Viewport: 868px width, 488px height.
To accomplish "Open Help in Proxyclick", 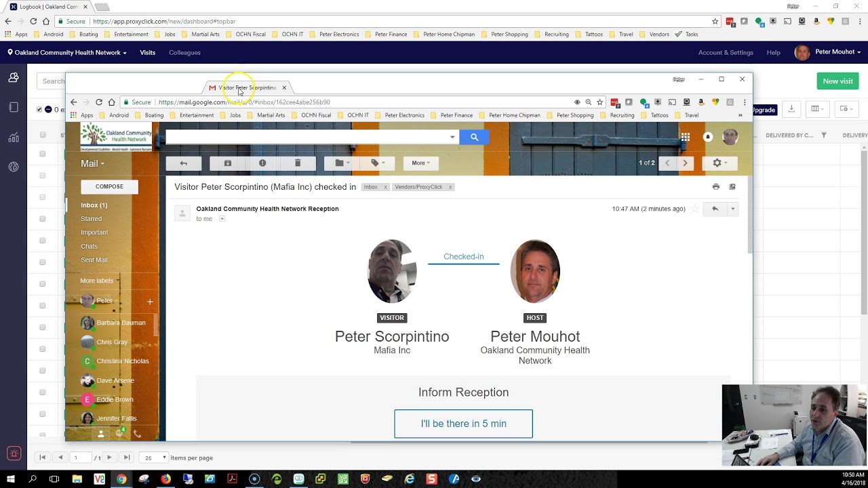I will (x=773, y=52).
